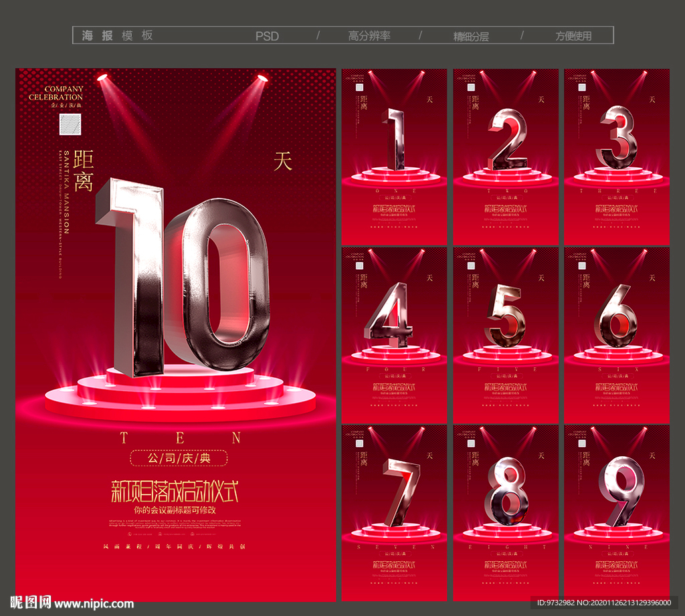Screen dimensions: 685x616
Task: Click the 风雨兼程 / 周年同庆 / 辉煌共创 slogan line
Action: tap(175, 546)
